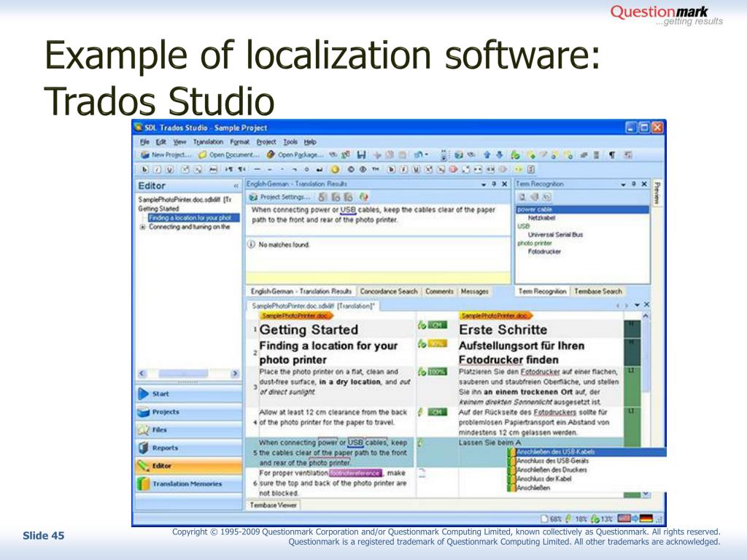Open the Translation menu
Screen dimensions: 747x560
tap(208, 142)
